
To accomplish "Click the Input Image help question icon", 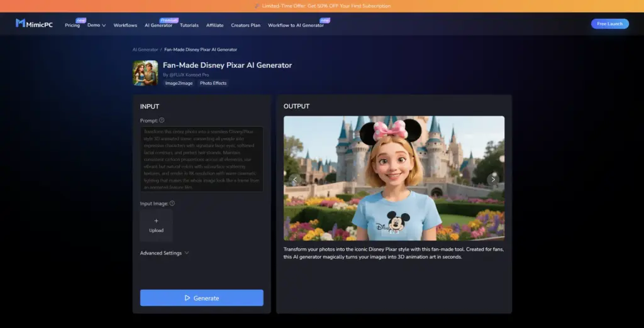I will click(172, 203).
